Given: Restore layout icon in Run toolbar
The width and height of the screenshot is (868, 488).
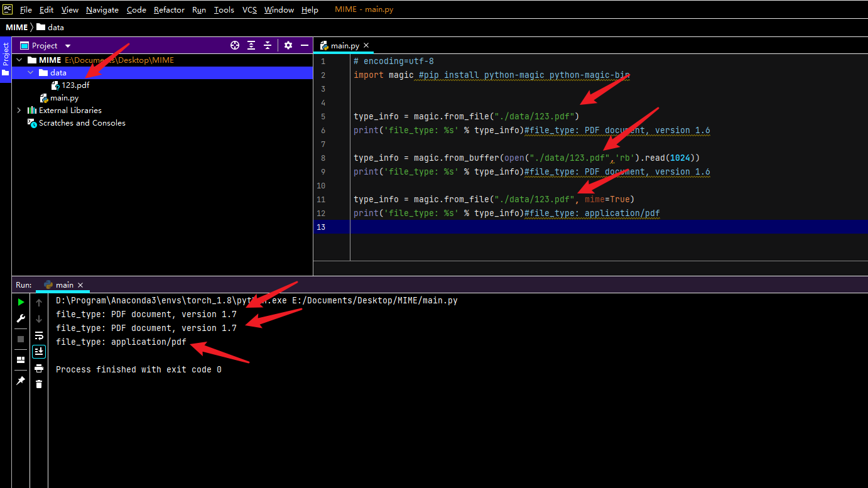Looking at the screenshot, I should pyautogui.click(x=21, y=360).
